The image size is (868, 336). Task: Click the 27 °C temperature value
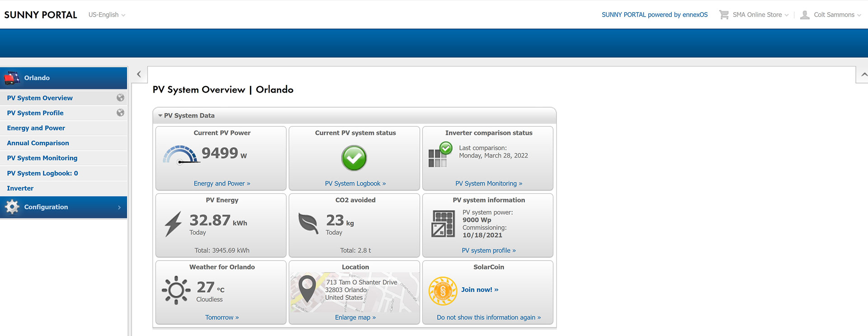click(210, 287)
